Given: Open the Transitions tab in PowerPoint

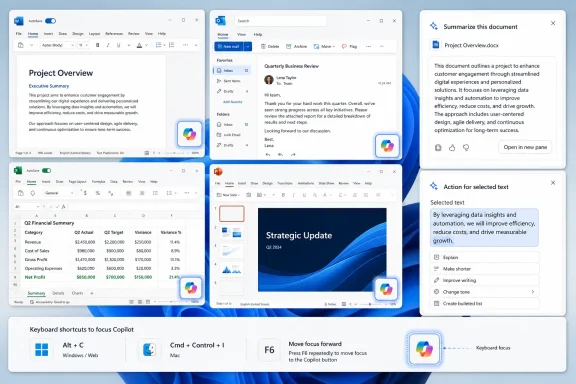Looking at the screenshot, I should pos(285,183).
